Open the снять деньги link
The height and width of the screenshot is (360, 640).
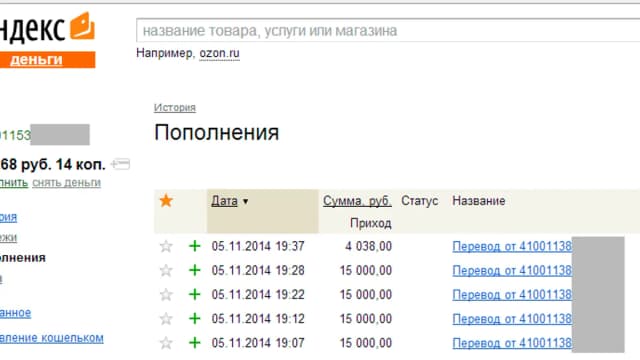[x=67, y=183]
